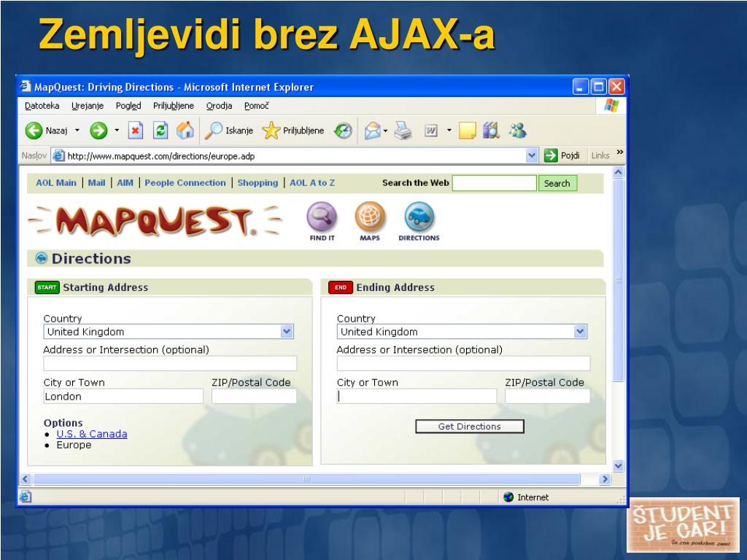Open the AOL Main link

pyautogui.click(x=55, y=183)
